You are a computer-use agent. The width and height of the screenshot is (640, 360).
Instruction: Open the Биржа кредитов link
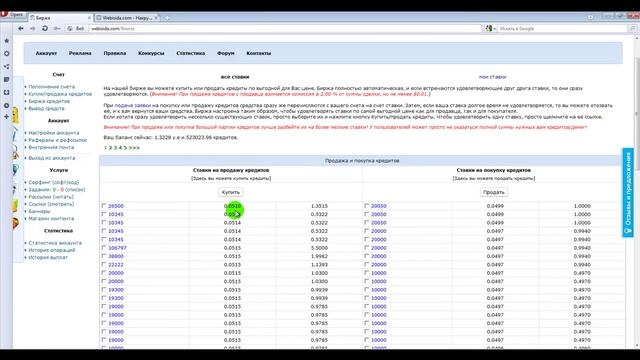49,101
